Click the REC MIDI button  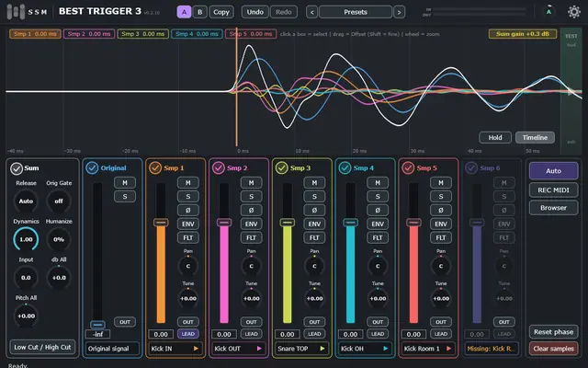tap(553, 190)
